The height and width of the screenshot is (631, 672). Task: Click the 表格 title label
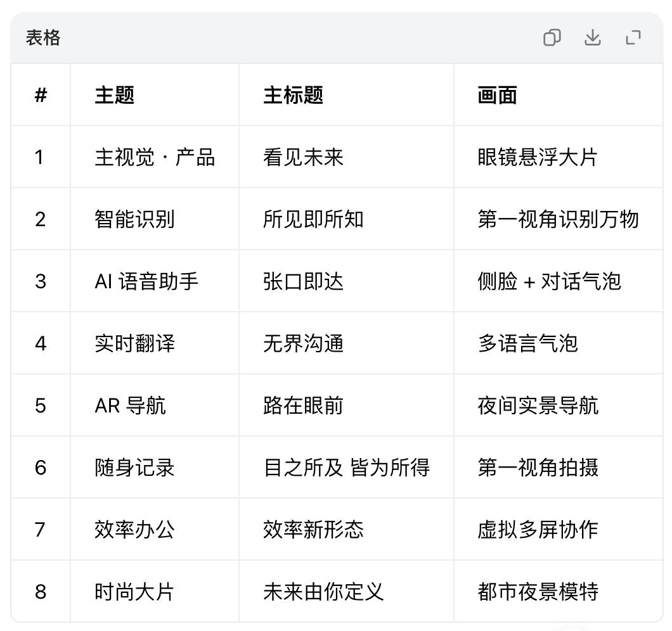(x=43, y=38)
